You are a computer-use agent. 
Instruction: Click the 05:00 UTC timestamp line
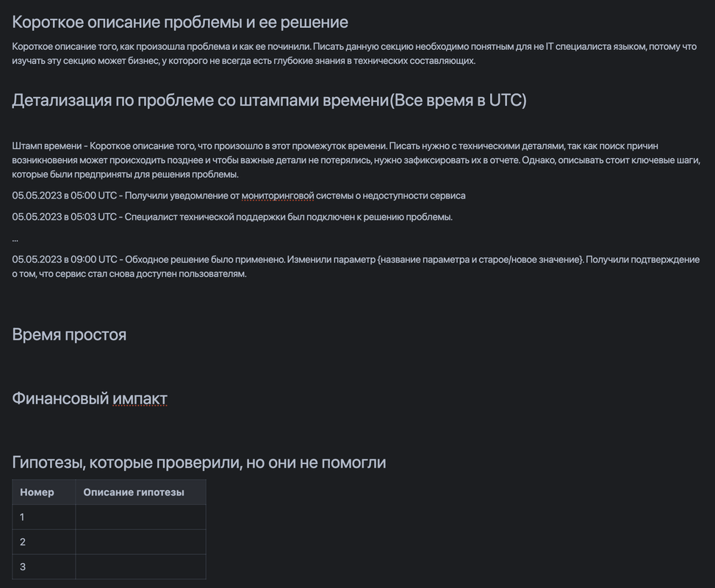click(x=239, y=196)
